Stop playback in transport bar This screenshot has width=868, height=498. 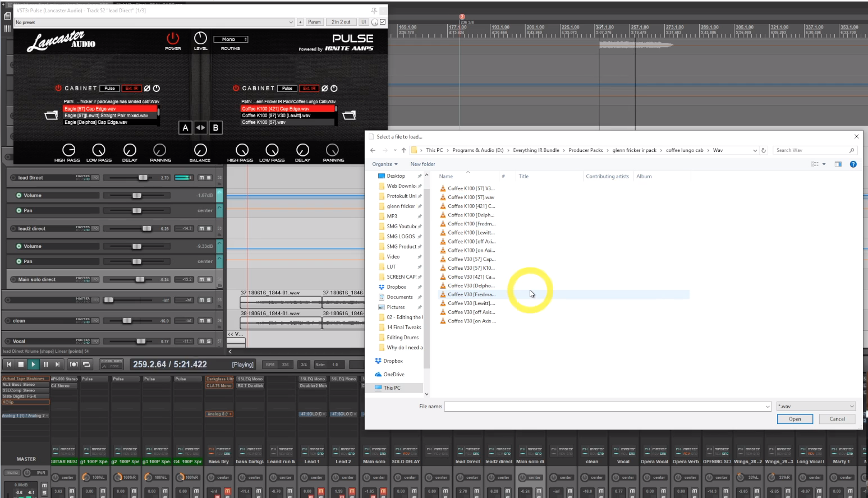21,365
